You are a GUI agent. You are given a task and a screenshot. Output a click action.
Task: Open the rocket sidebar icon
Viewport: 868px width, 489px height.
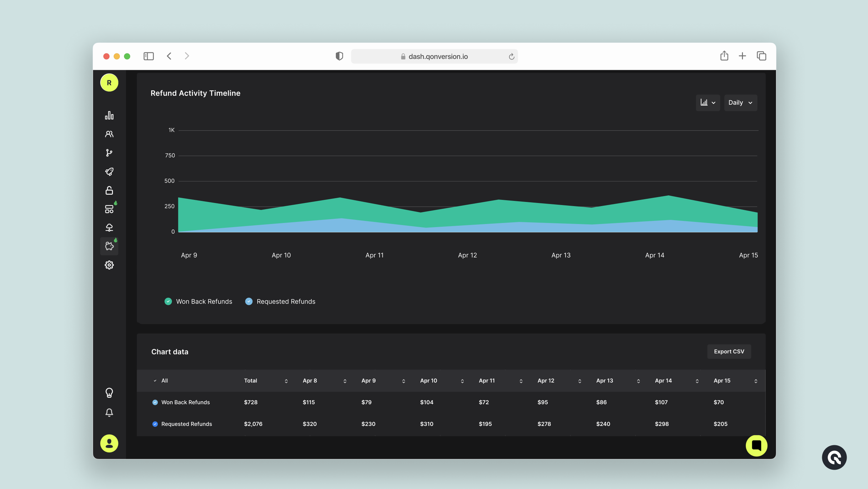[109, 172]
